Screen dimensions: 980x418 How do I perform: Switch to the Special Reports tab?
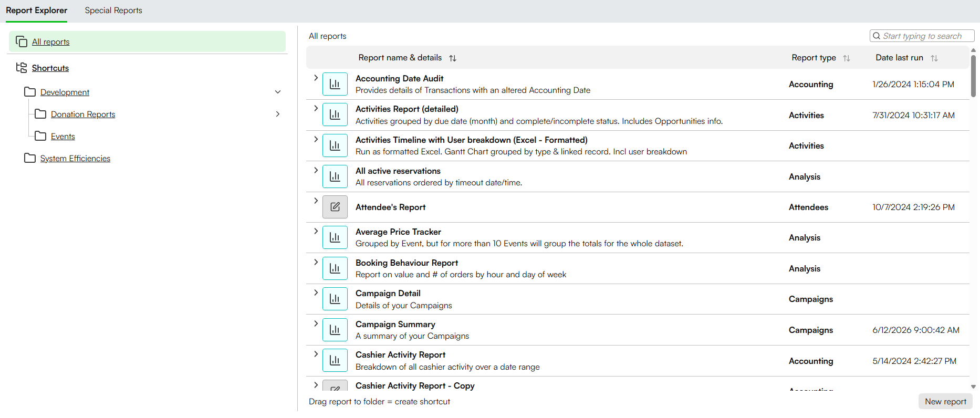pyautogui.click(x=113, y=11)
